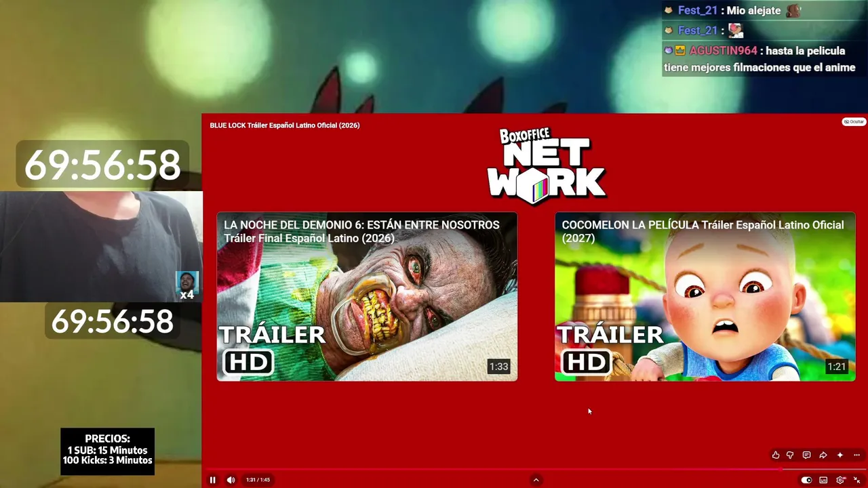
Task: Dislike the video with thumbs down
Action: click(790, 455)
